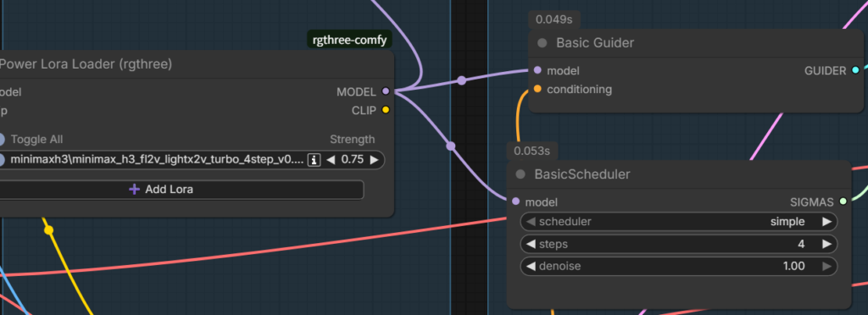Click the link midpoint dot toward BasicScheduler

pyautogui.click(x=451, y=146)
